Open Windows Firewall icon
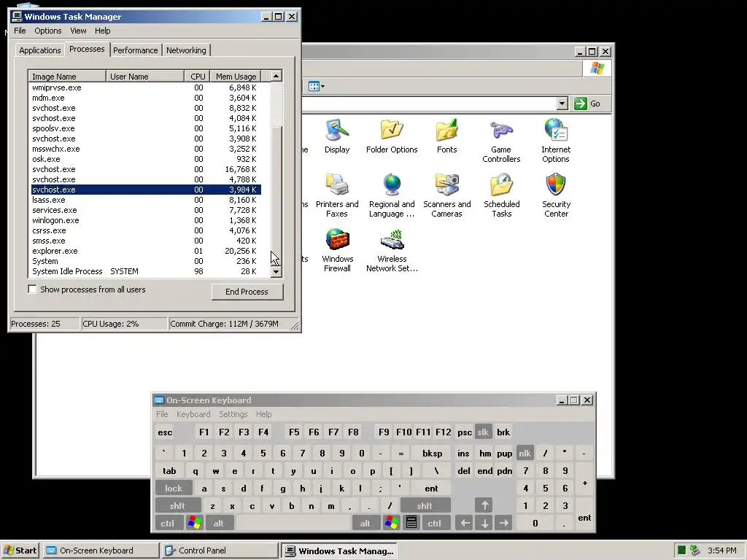 337,251
